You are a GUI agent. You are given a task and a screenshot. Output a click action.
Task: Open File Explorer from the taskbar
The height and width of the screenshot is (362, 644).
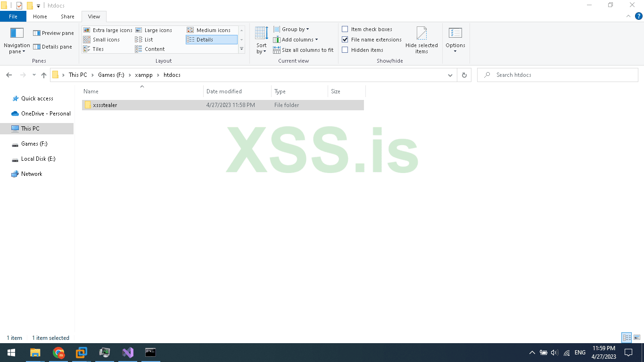(35, 353)
